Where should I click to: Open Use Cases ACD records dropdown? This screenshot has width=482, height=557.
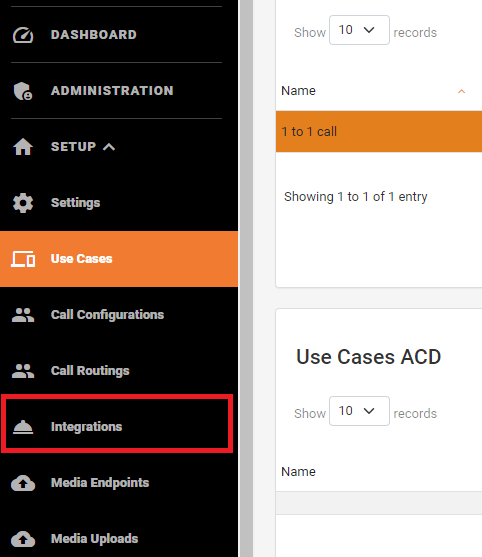[x=359, y=411]
